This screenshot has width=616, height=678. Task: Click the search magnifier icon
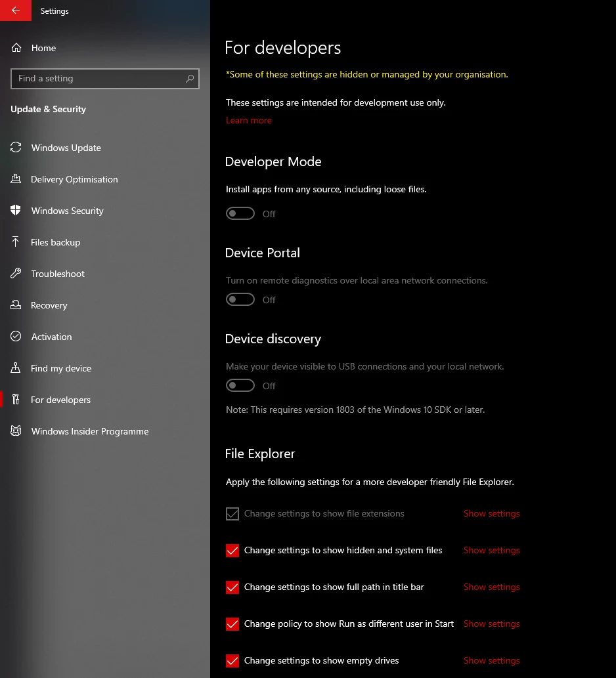point(190,78)
